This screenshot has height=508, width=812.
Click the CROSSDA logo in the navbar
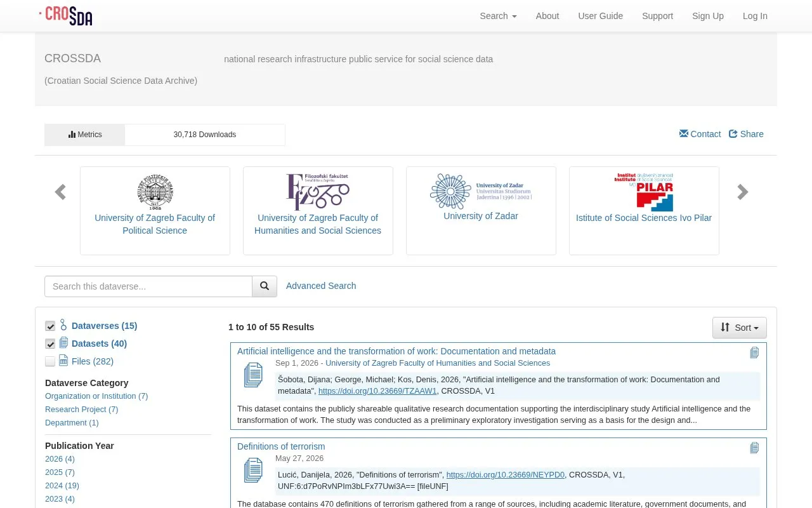click(66, 16)
